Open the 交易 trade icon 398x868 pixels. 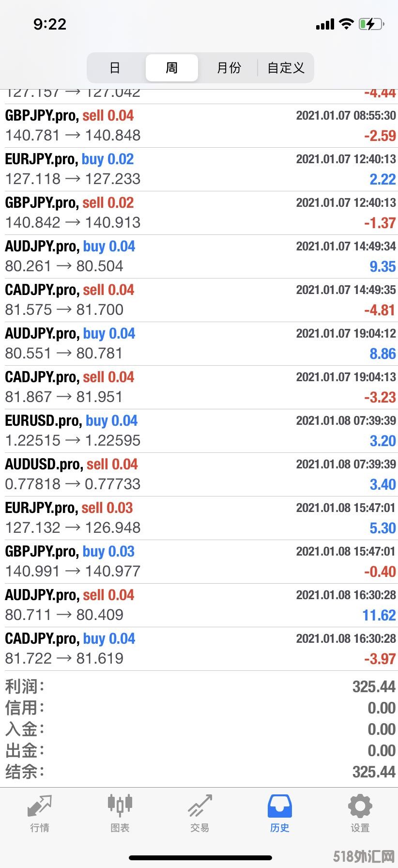coord(199,805)
